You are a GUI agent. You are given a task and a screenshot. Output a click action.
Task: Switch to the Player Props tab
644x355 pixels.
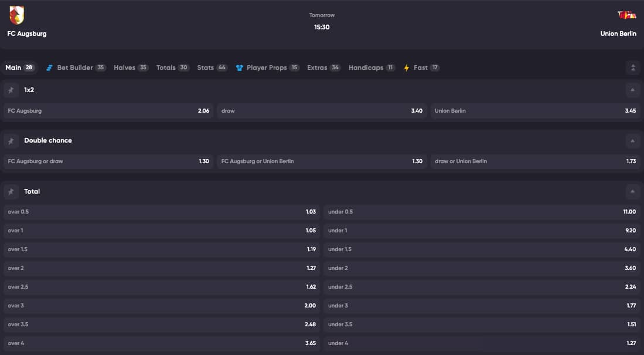(x=267, y=67)
